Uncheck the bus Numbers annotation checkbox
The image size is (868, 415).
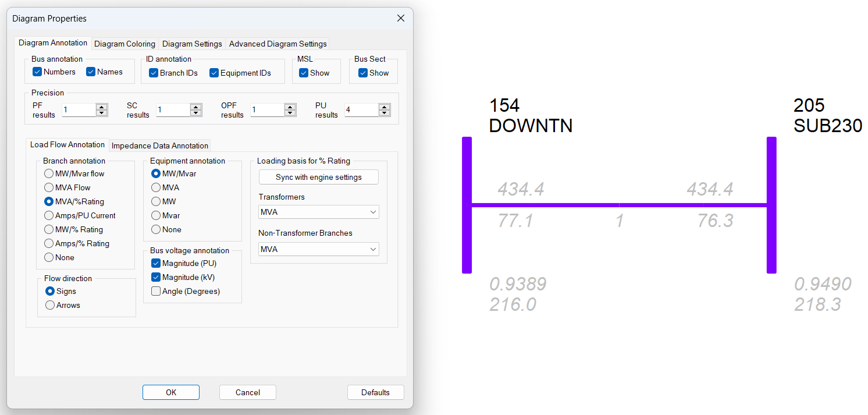37,72
